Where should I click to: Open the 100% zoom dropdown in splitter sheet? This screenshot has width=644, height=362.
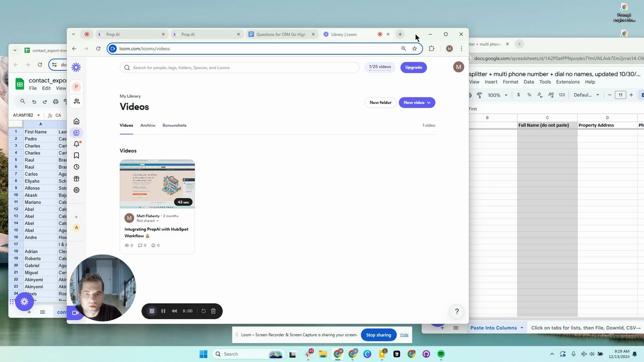click(x=498, y=95)
